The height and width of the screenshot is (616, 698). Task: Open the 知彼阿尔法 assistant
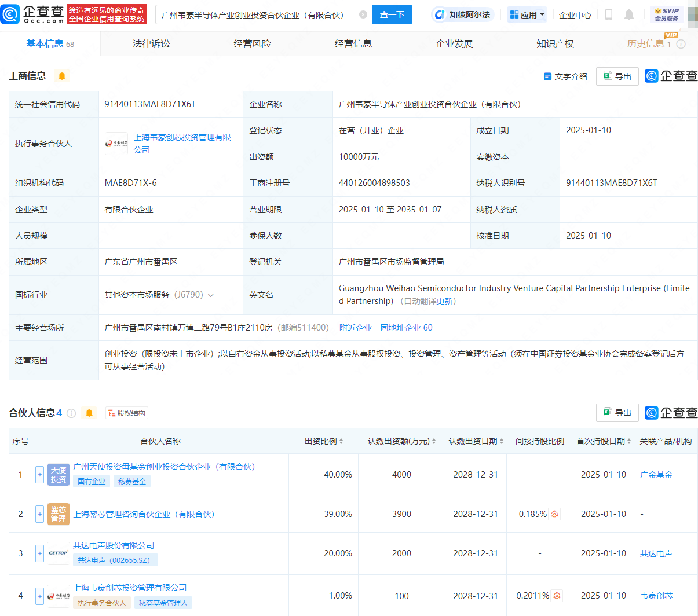[x=462, y=14]
